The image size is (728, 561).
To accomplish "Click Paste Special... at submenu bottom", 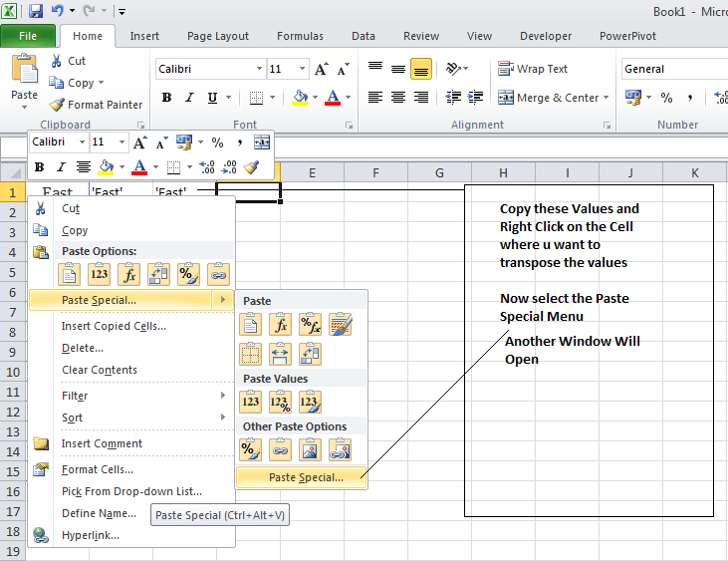I will click(306, 477).
